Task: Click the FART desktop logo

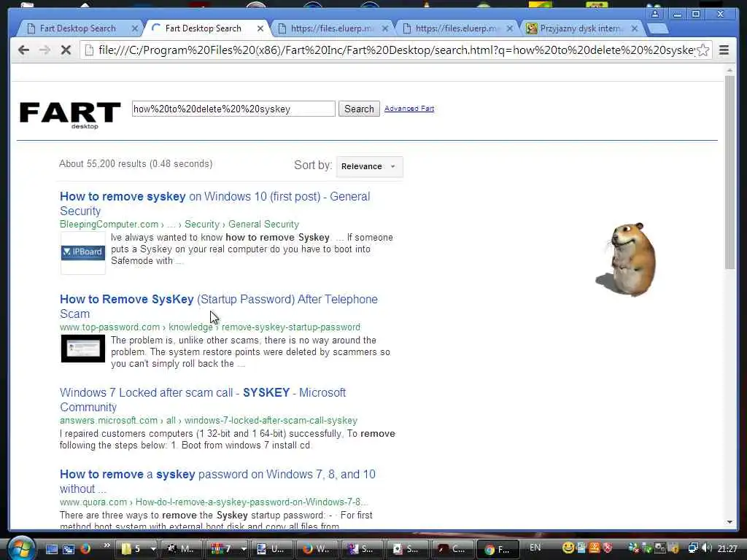Action: pos(70,114)
